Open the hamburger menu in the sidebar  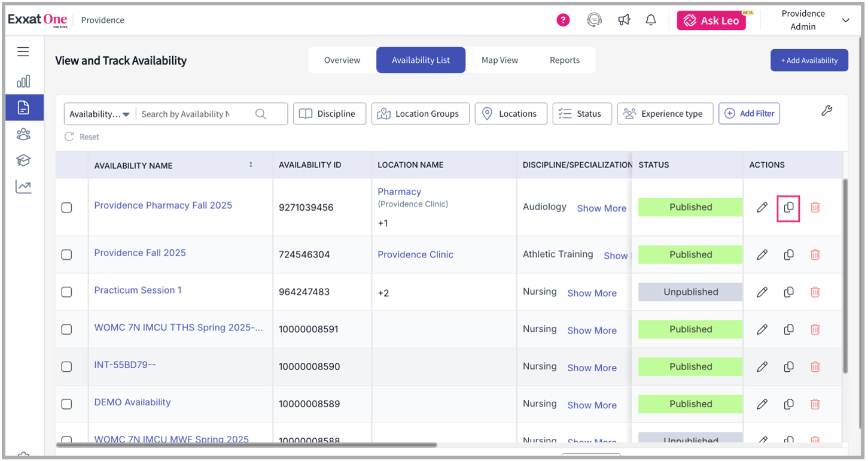tap(23, 51)
